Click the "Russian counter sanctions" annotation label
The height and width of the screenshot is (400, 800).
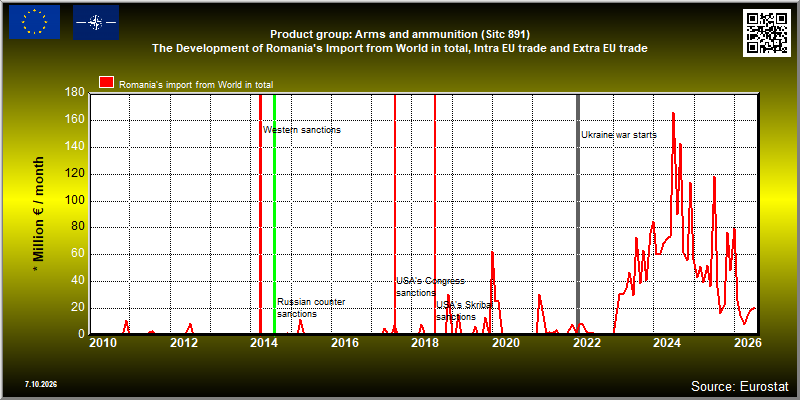(311, 308)
